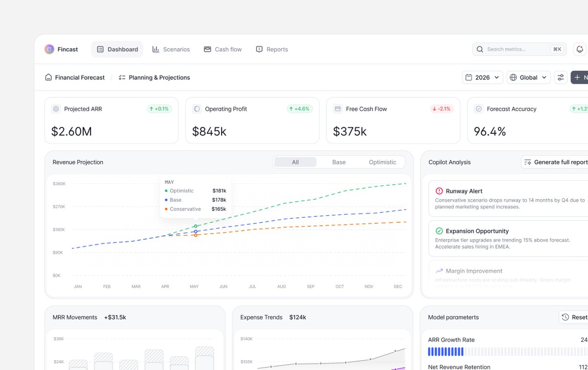Click the $2.60M Projected ARR value
This screenshot has width=588, height=370.
[x=72, y=131]
